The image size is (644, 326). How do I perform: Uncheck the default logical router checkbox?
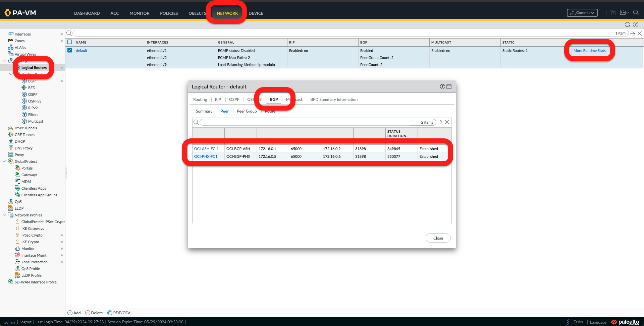(70, 51)
